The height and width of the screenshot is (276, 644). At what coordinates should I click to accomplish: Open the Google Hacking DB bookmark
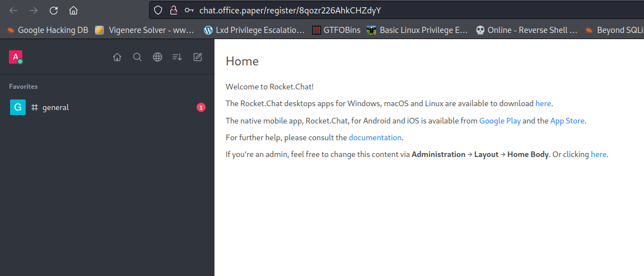click(x=47, y=30)
